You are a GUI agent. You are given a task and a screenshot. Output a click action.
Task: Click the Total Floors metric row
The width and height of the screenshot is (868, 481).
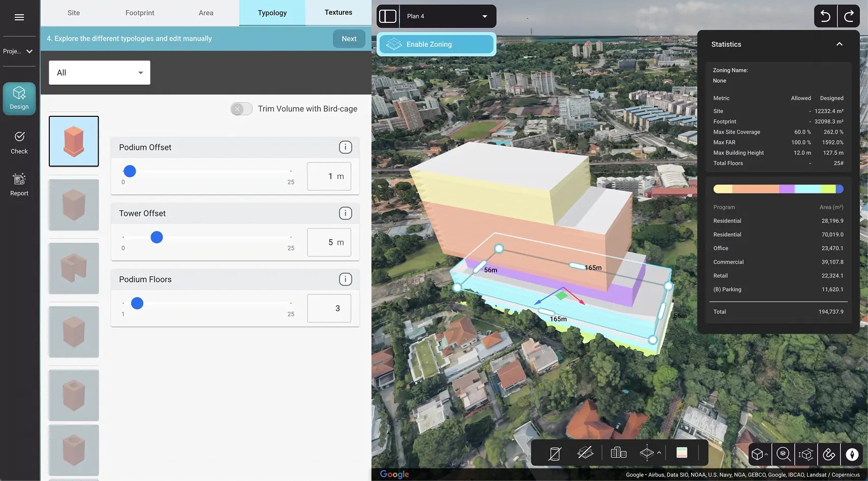point(778,164)
